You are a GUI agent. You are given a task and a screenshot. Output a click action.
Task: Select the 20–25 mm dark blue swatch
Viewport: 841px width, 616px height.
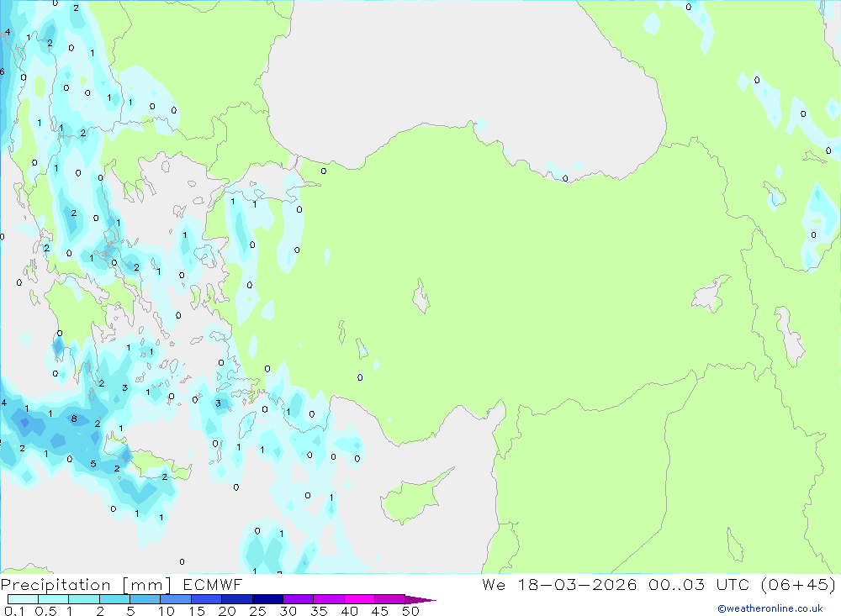pos(237,599)
